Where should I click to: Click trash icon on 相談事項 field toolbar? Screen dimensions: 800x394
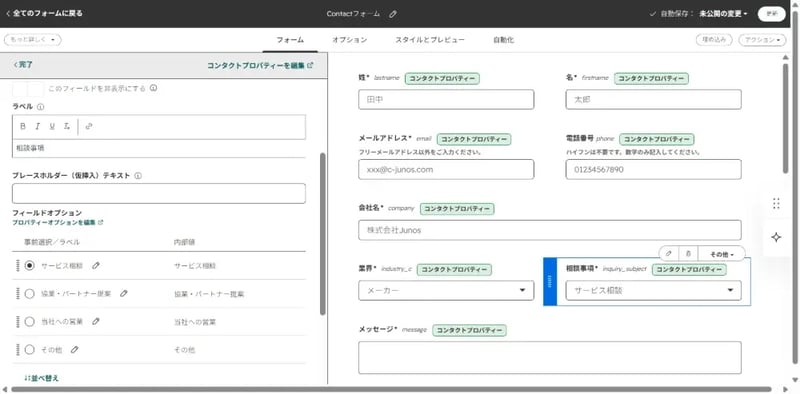(688, 254)
